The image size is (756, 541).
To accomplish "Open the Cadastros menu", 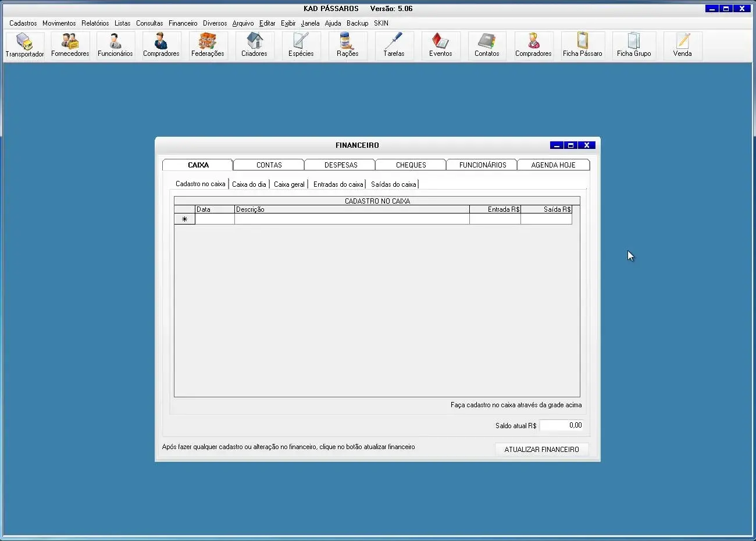I will click(23, 23).
